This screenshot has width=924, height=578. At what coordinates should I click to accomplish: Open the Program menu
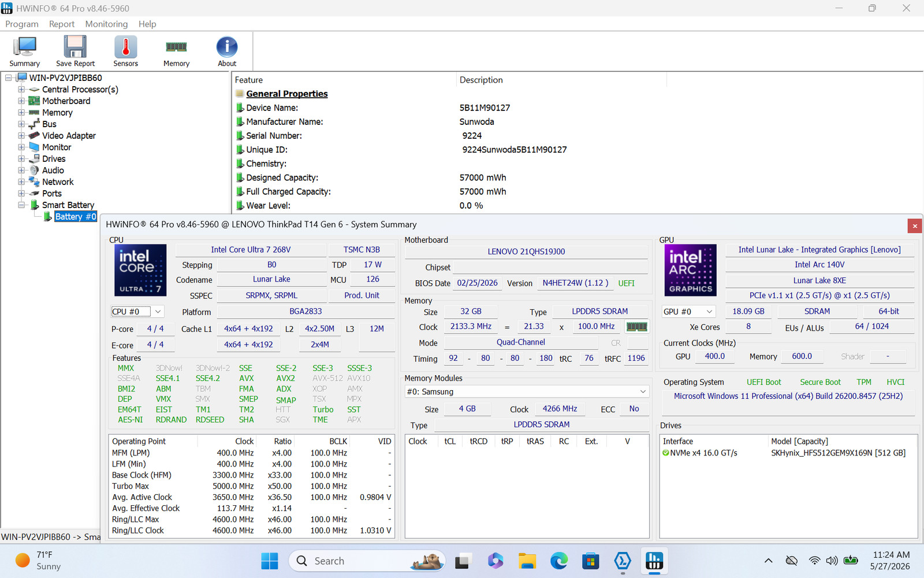(22, 24)
